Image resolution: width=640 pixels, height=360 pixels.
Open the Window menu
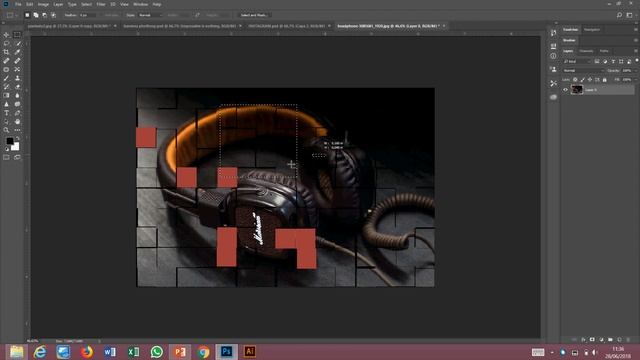tap(140, 4)
